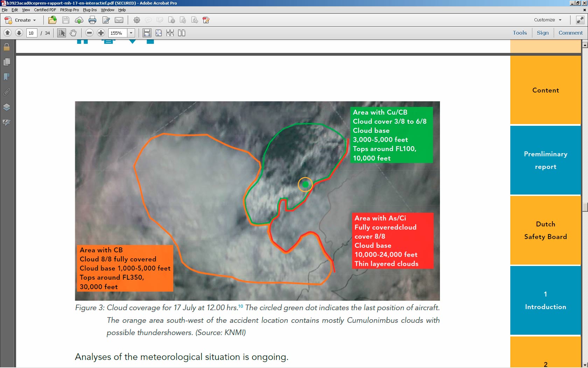Open the PitStop Pro menu
This screenshot has height=368, width=588.
[69, 10]
